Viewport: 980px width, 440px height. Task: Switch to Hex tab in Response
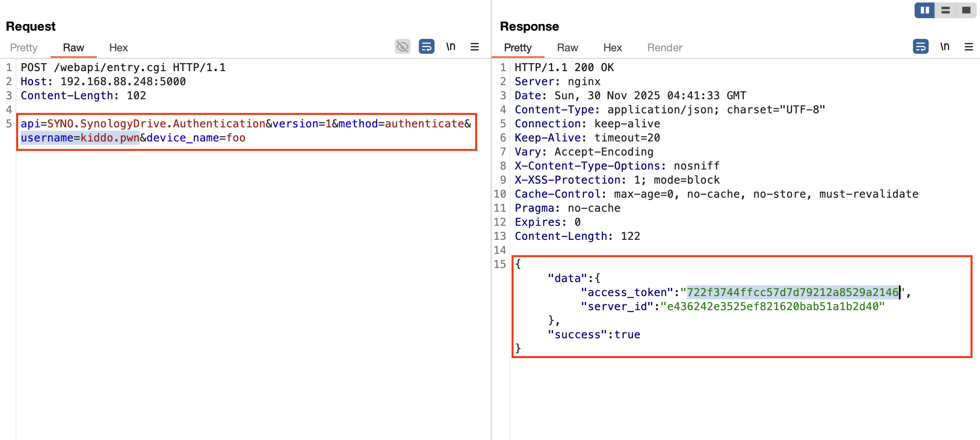[612, 48]
